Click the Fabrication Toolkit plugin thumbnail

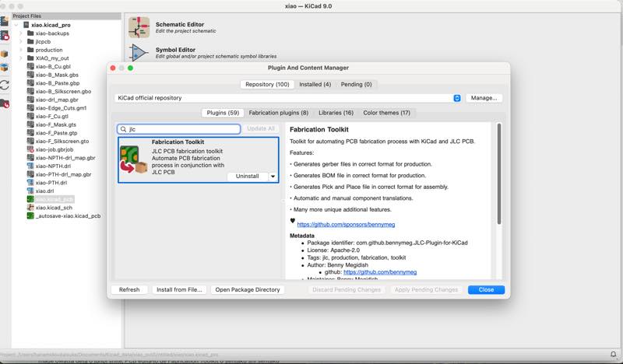point(133,160)
